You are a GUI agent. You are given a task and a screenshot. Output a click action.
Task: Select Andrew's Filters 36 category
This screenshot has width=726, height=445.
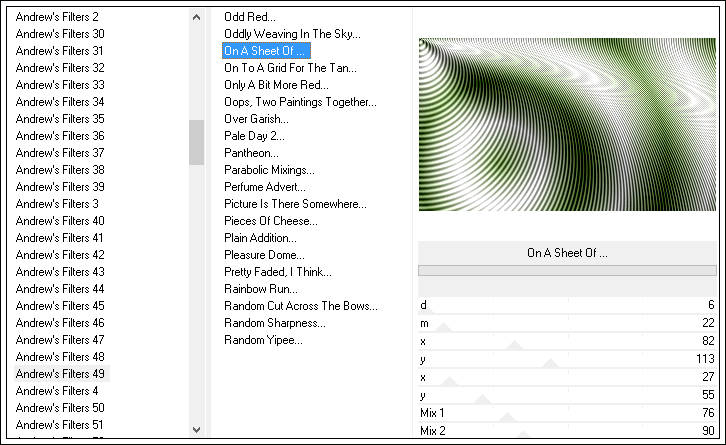(60, 136)
